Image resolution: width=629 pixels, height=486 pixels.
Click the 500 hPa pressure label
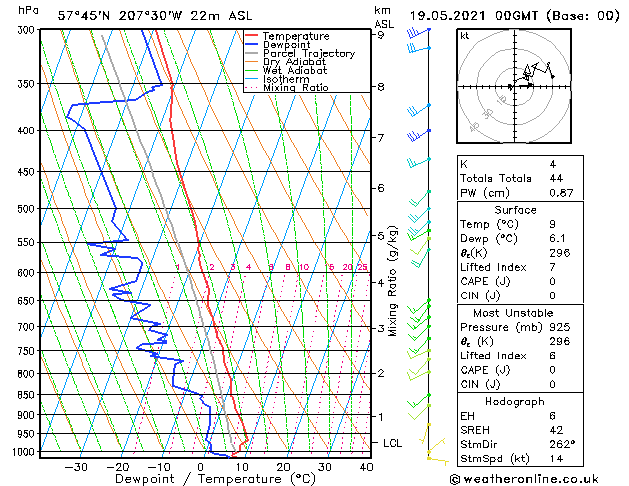[27, 209]
